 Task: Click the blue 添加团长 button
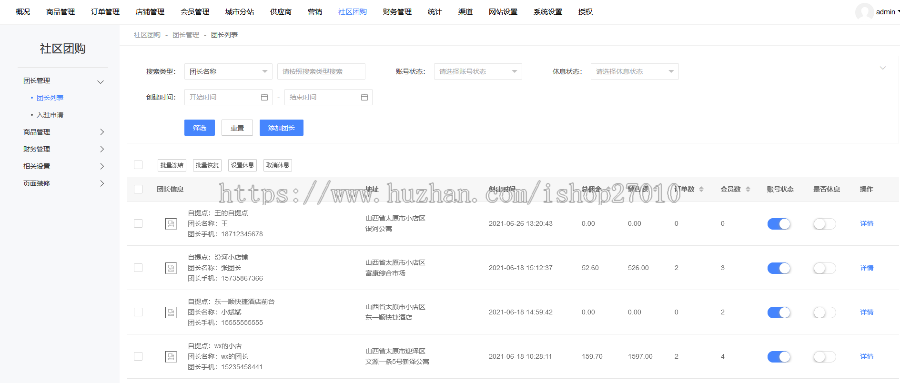pos(281,128)
